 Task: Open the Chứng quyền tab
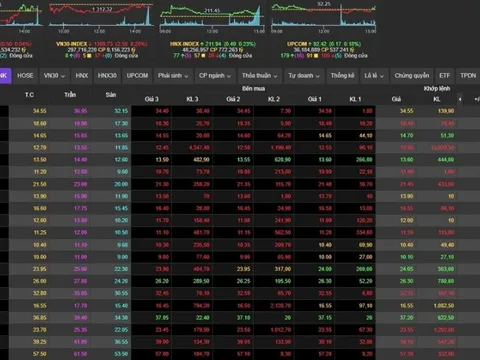[412, 76]
